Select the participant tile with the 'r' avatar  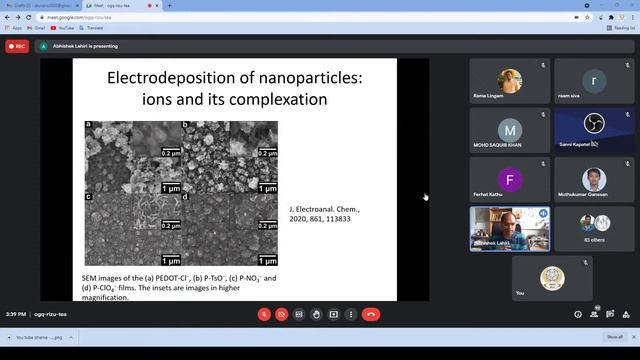[594, 81]
